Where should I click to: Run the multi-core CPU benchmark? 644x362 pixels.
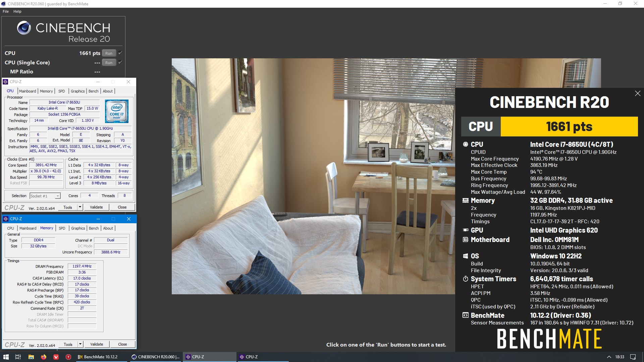[109, 53]
